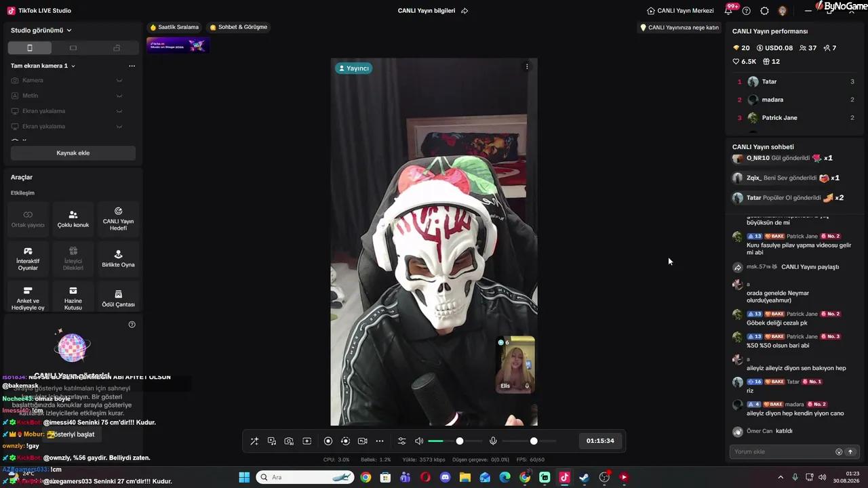This screenshot has height=488, width=868.
Task: Select Patrick Jane in viewer ranking
Action: 795,118
